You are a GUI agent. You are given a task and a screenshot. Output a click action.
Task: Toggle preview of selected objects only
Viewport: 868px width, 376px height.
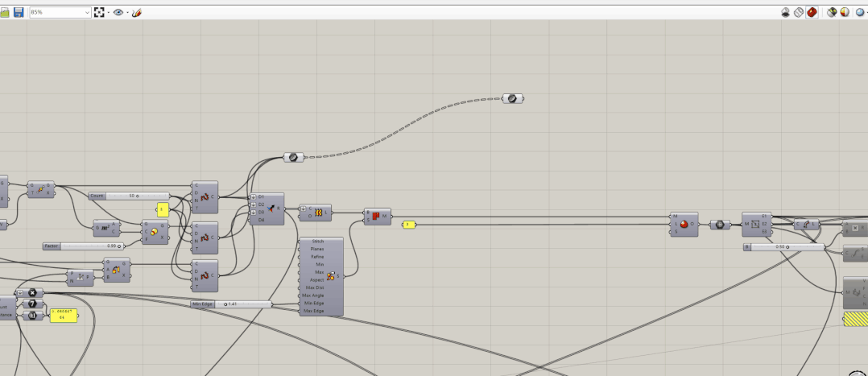click(832, 12)
